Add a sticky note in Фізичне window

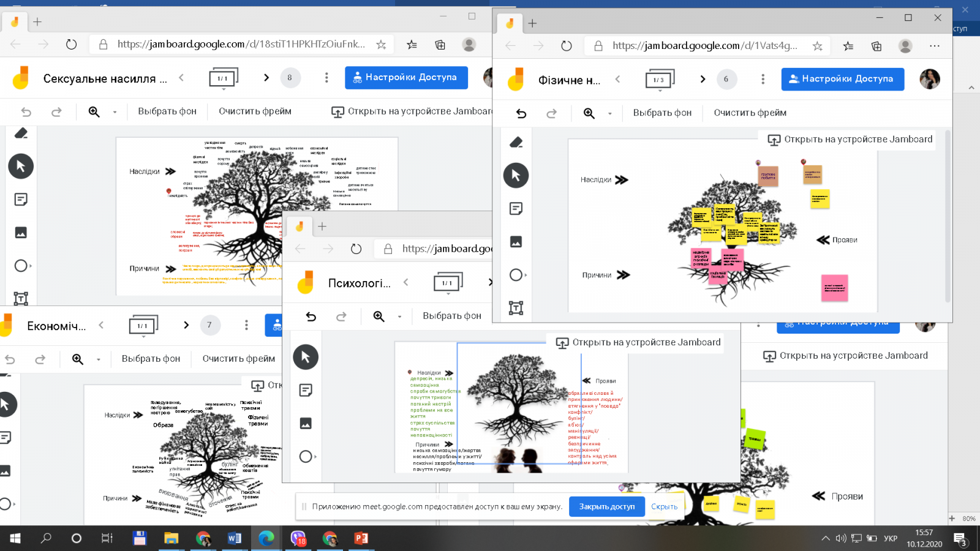(x=516, y=209)
